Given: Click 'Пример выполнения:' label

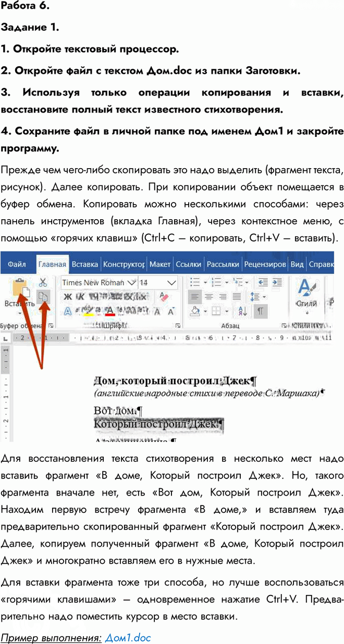Looking at the screenshot, I should (52, 637).
